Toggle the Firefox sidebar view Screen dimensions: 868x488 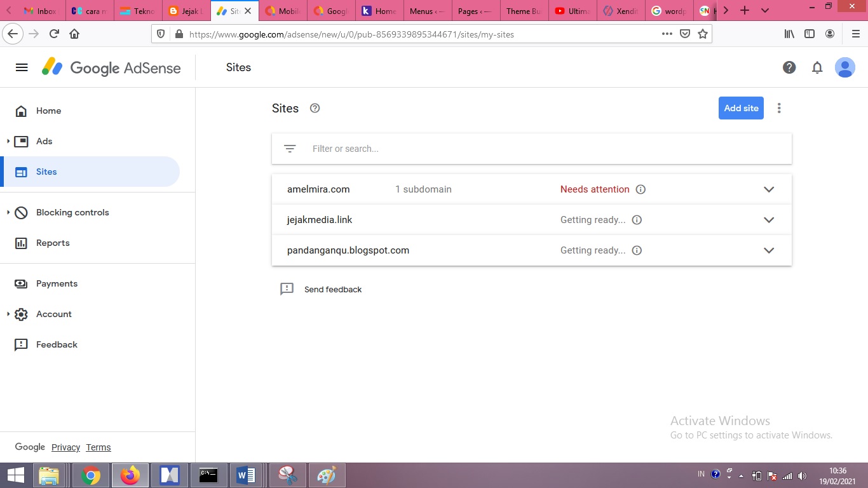click(810, 34)
